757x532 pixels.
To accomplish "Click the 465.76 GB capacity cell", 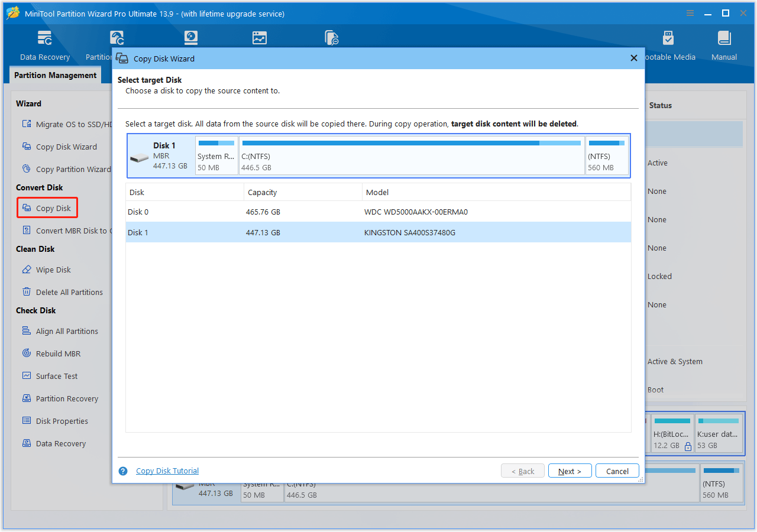I will point(263,212).
